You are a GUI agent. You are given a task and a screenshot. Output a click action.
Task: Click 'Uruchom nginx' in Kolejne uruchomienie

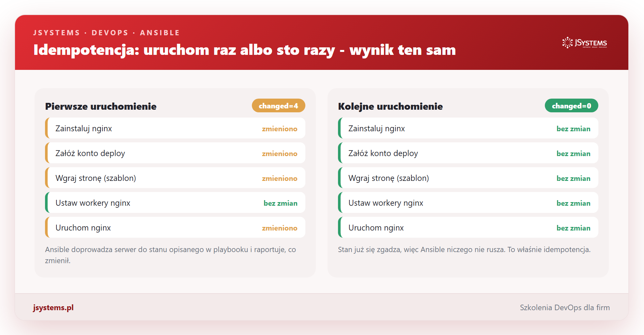376,228
